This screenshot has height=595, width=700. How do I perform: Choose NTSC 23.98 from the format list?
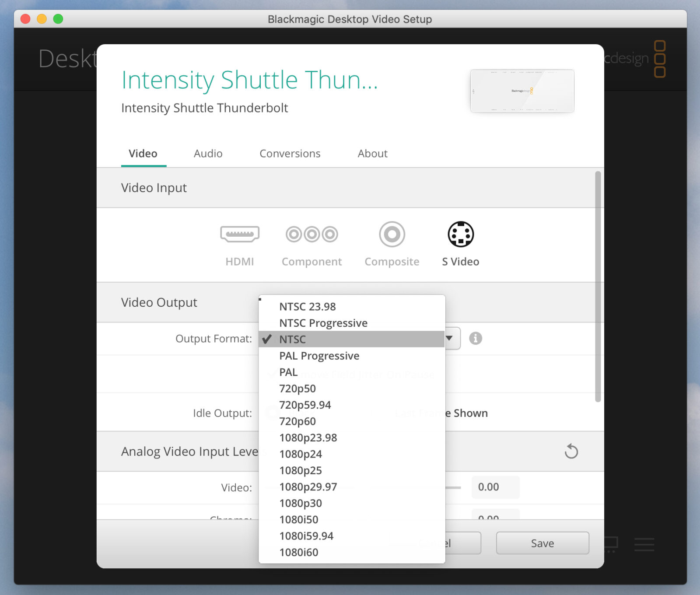coord(308,307)
